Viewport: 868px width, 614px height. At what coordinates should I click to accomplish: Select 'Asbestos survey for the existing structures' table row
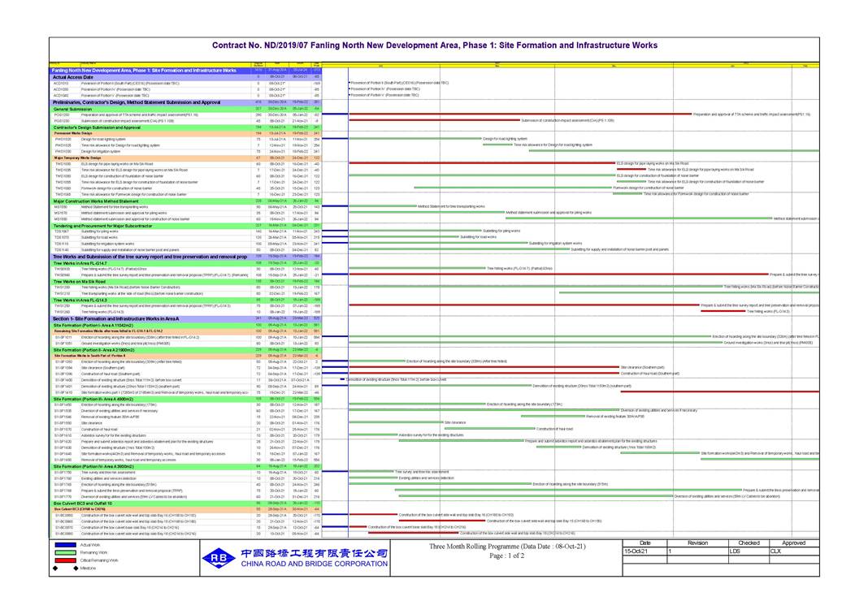click(185, 435)
